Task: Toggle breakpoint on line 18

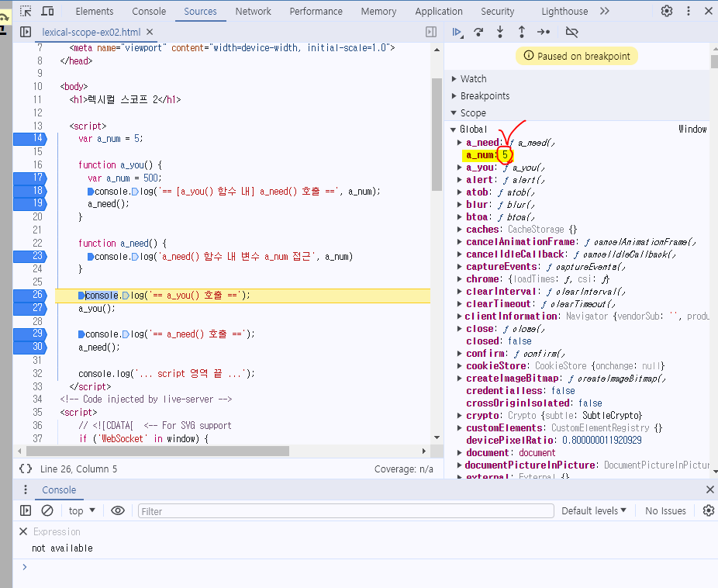Action: point(29,191)
